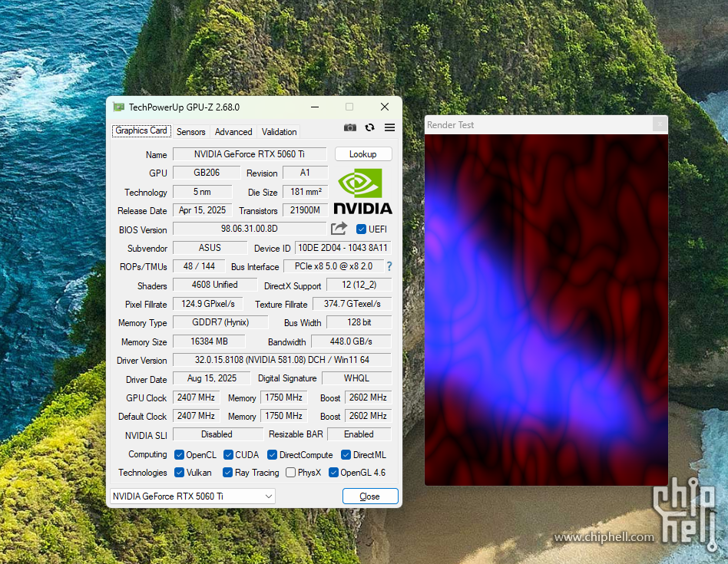Click the Pixel Fillrate value 124.9 GPixel/s
The width and height of the screenshot is (728, 564).
207,304
